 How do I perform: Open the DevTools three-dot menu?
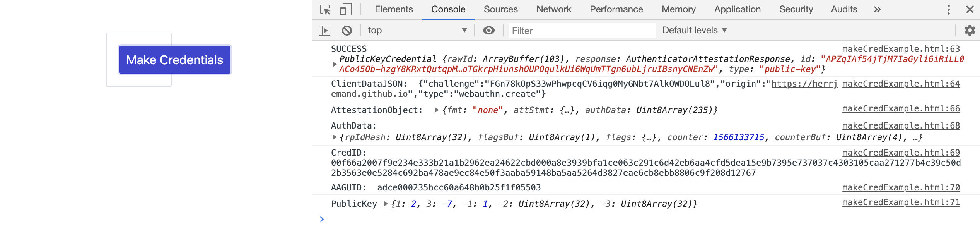tap(948, 9)
